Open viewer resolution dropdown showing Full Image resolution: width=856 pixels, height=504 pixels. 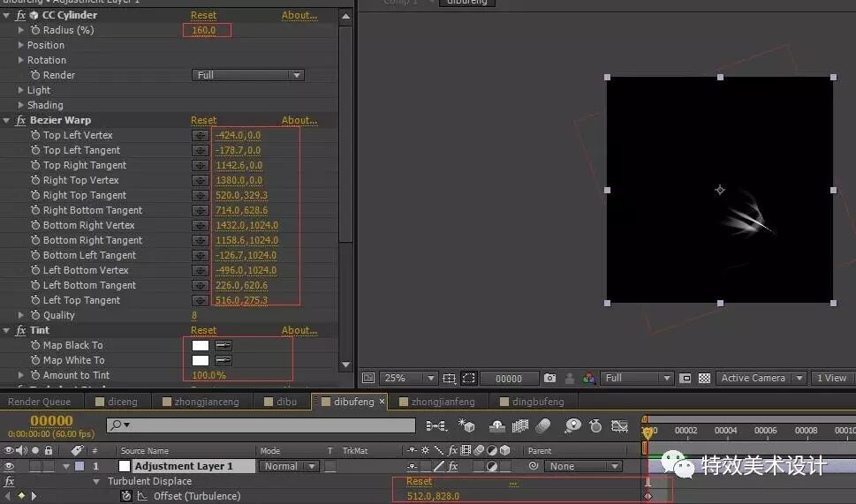click(x=637, y=378)
